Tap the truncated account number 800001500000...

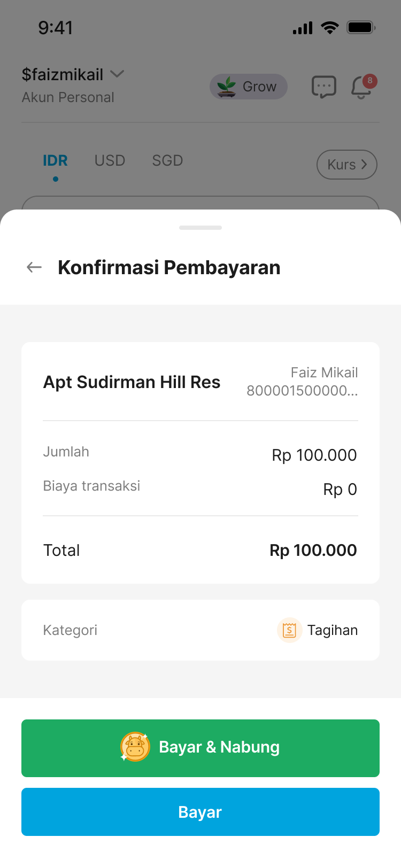302,391
